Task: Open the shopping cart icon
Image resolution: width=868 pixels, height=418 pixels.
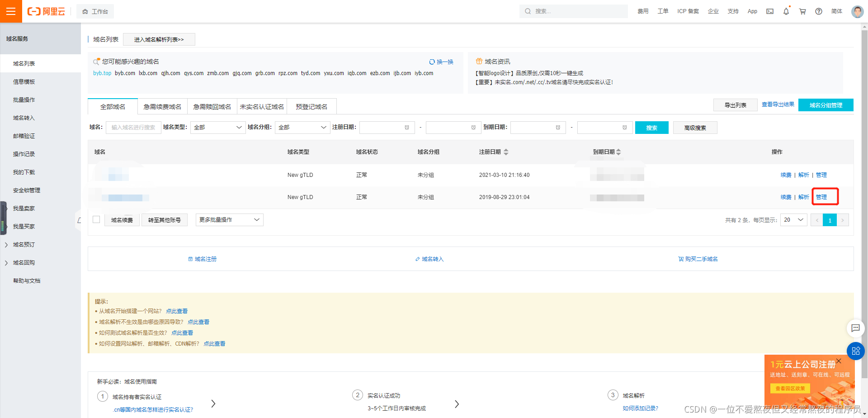Action: click(802, 11)
